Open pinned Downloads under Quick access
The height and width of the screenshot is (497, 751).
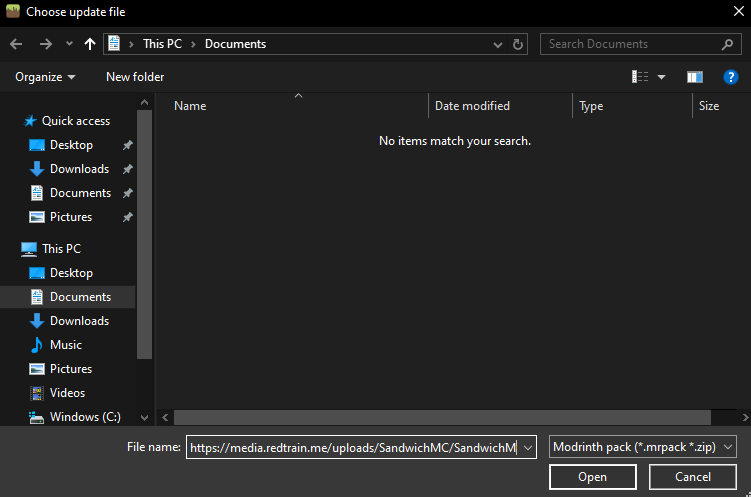[x=80, y=169]
